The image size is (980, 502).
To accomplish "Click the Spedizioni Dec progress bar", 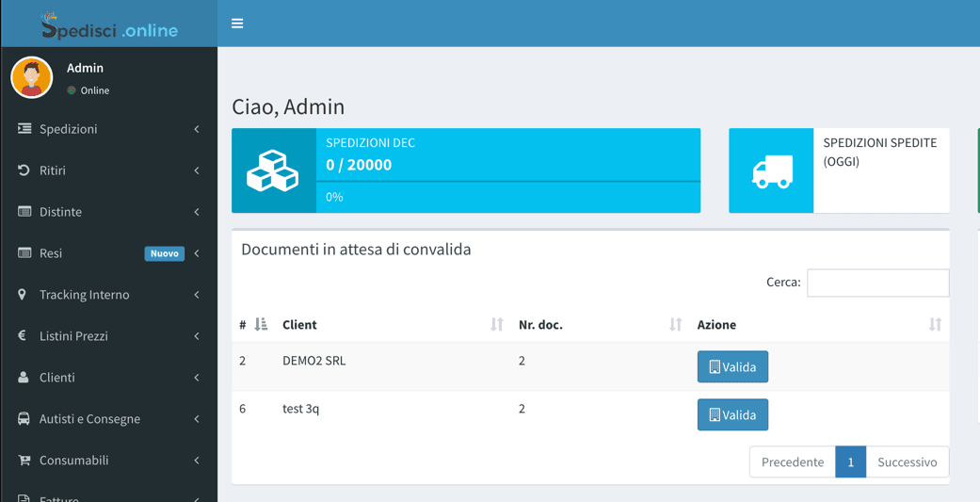I will (508, 181).
